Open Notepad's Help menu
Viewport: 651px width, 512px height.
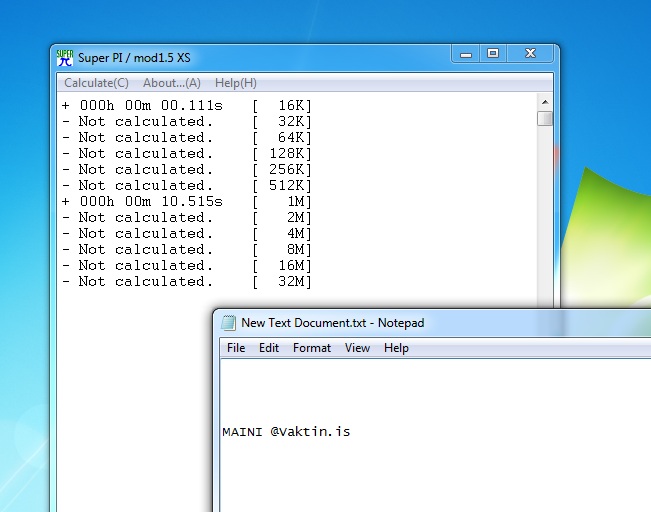tap(396, 348)
